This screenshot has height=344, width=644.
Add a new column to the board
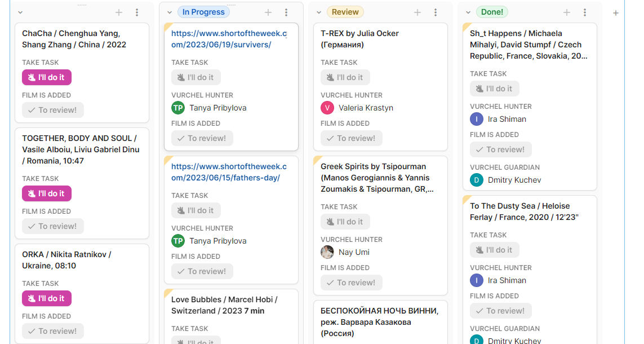pyautogui.click(x=616, y=13)
